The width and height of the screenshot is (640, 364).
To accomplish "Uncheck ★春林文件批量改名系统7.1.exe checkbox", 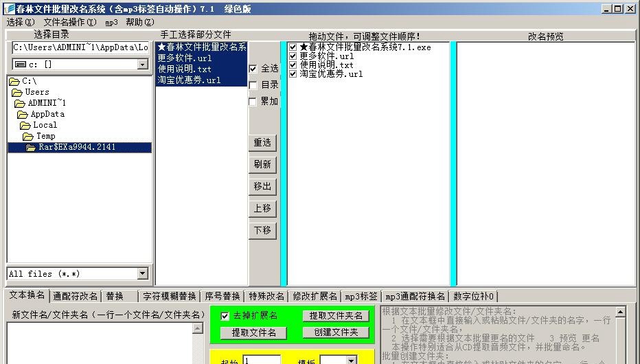I will pos(293,47).
